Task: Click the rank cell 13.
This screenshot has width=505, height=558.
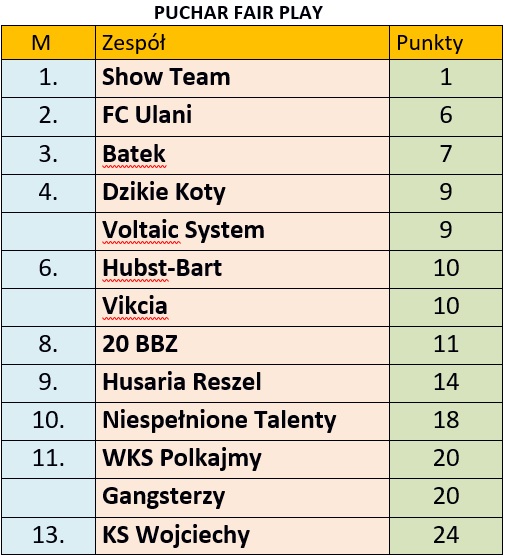Action: tap(48, 536)
